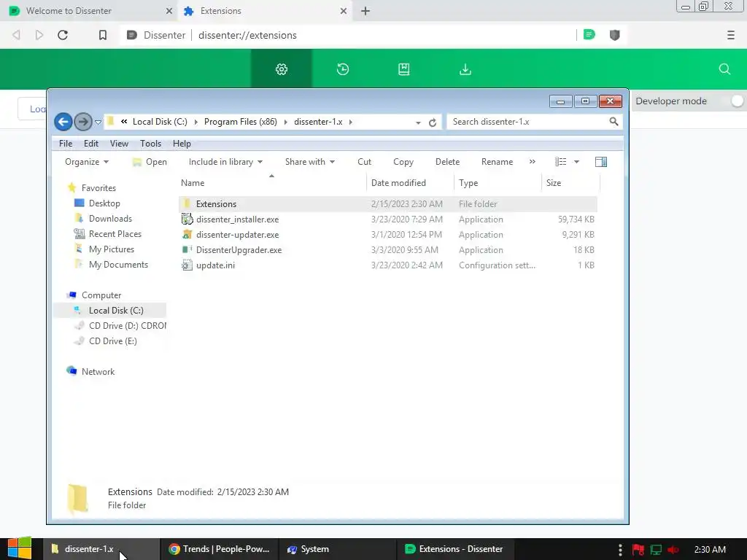Open the Help menu
The width and height of the screenshot is (747, 560).
[182, 144]
